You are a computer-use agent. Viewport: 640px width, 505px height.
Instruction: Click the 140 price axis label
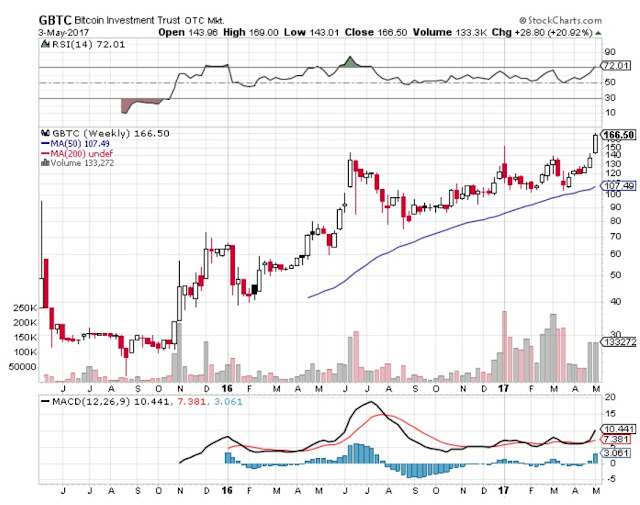pos(613,155)
